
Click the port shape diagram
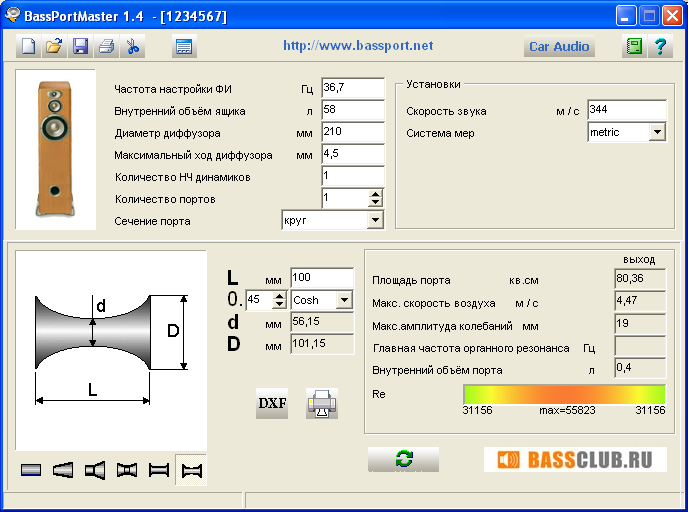tap(111, 350)
